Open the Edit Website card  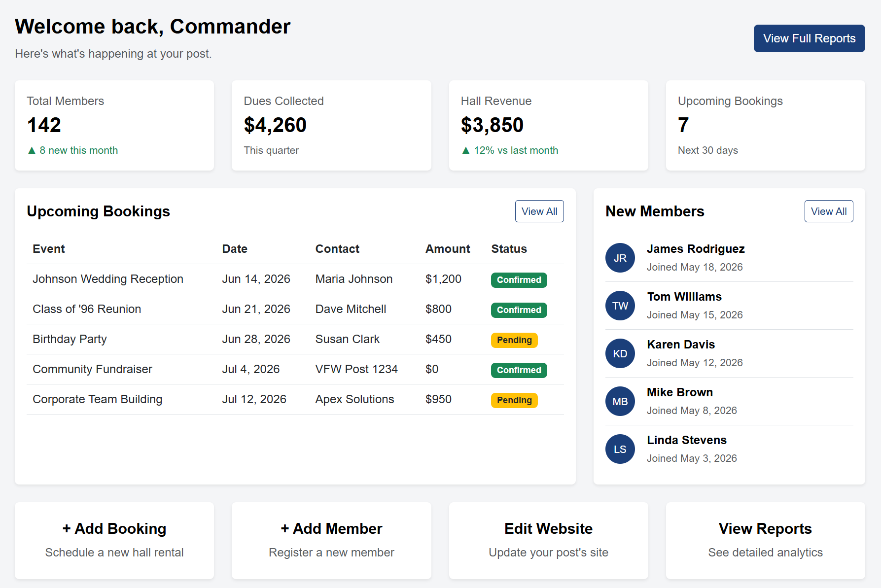tap(549, 541)
